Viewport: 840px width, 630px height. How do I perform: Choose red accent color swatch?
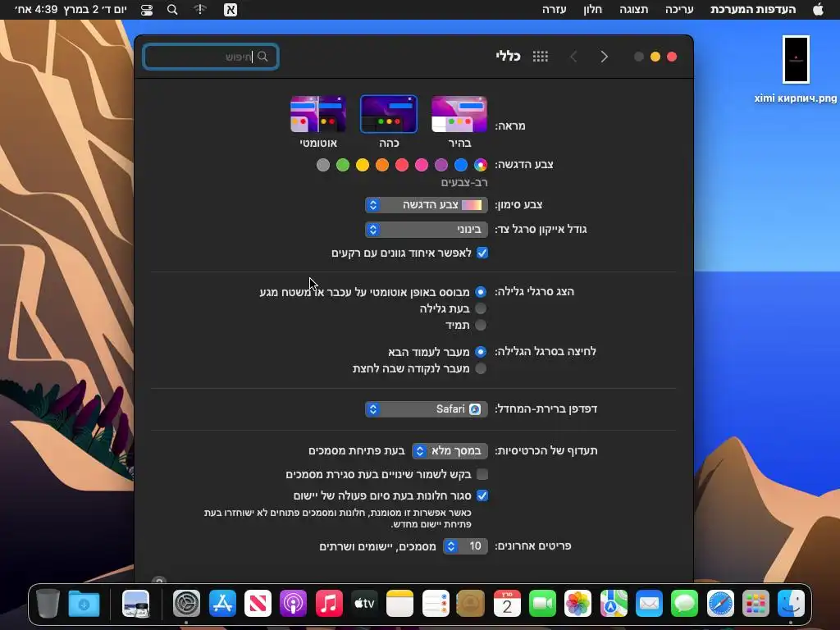pyautogui.click(x=402, y=165)
